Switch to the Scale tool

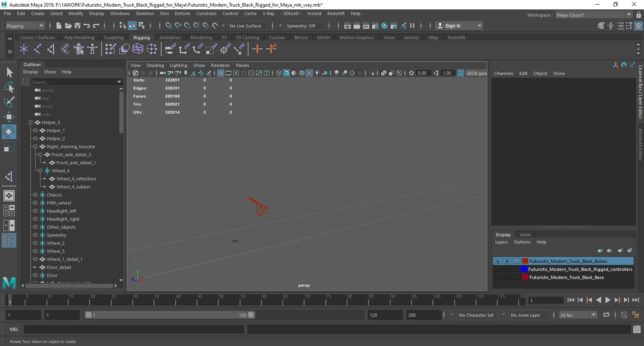click(x=9, y=147)
